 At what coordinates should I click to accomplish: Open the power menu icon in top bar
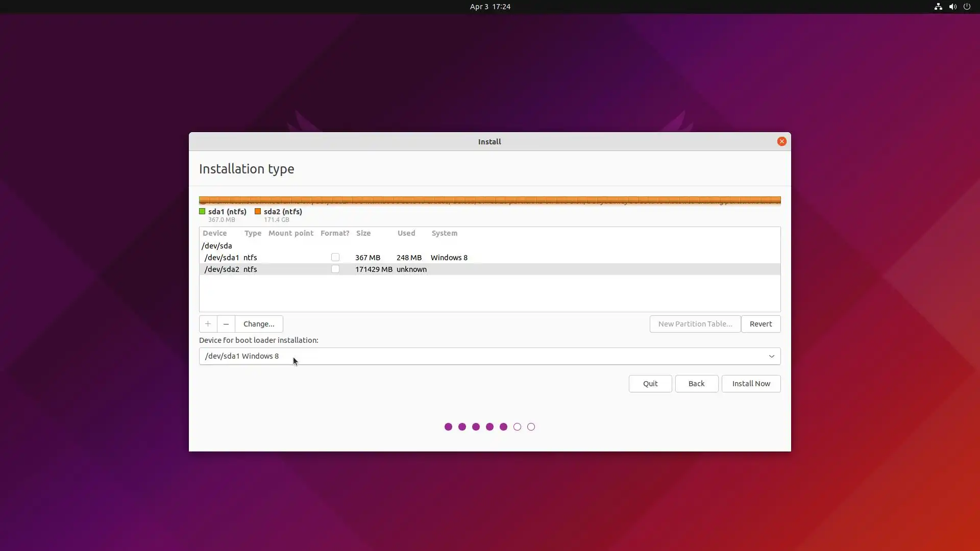click(x=967, y=7)
